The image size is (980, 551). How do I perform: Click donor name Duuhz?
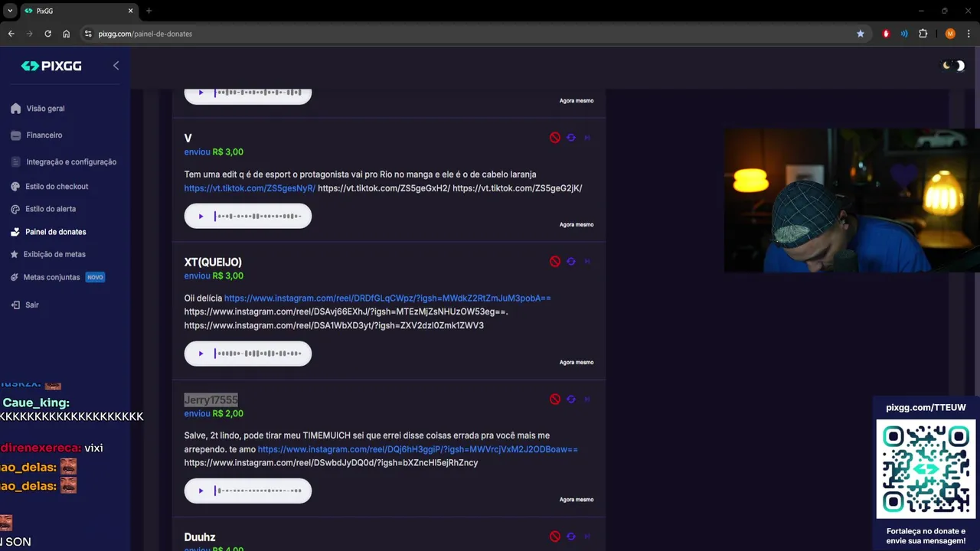200,537
